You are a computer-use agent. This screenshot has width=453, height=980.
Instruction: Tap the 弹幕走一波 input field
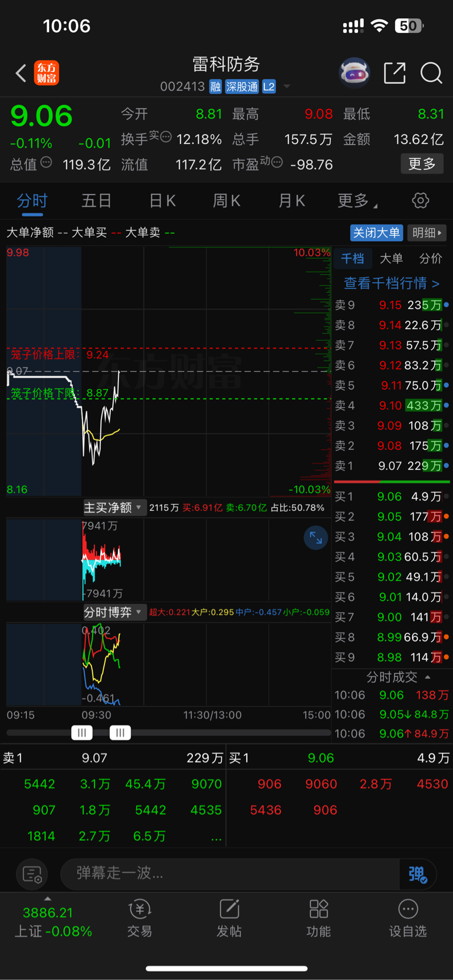point(230,873)
